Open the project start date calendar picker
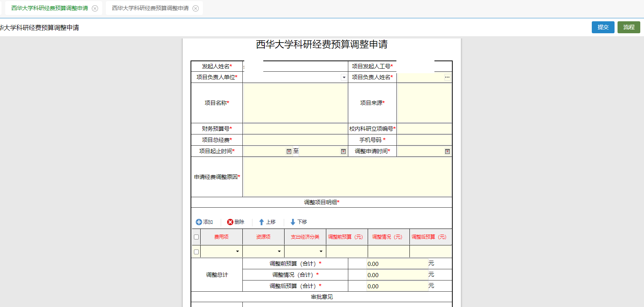 pos(289,151)
